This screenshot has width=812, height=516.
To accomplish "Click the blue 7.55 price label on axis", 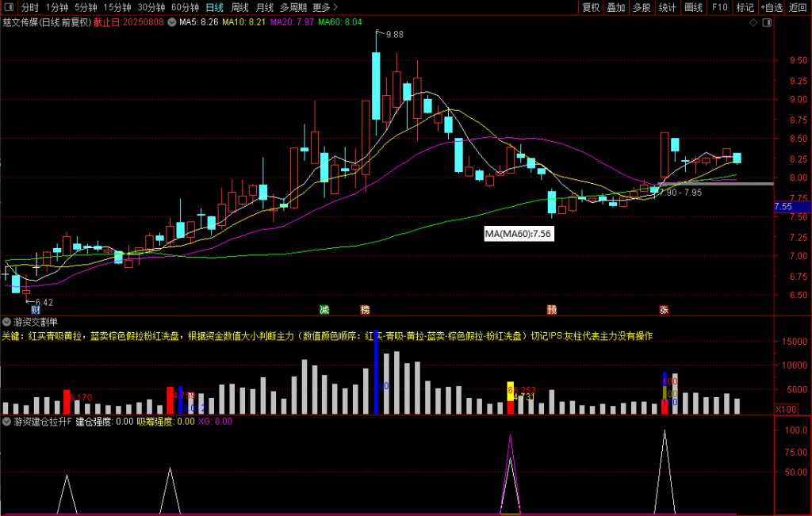I will (783, 207).
